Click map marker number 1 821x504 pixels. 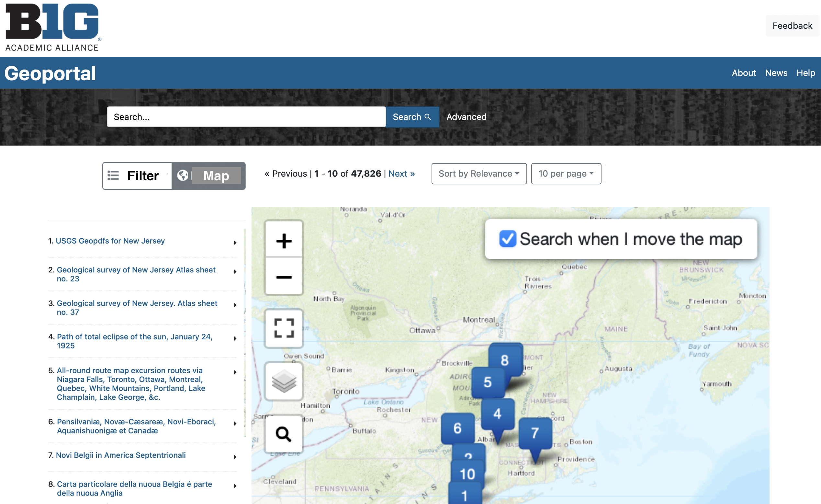[465, 495]
